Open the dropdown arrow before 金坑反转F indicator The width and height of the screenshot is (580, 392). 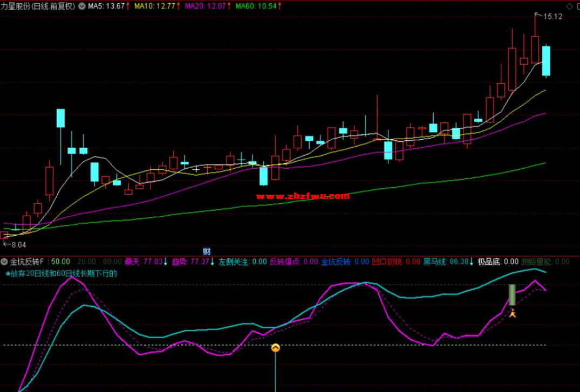click(4, 262)
